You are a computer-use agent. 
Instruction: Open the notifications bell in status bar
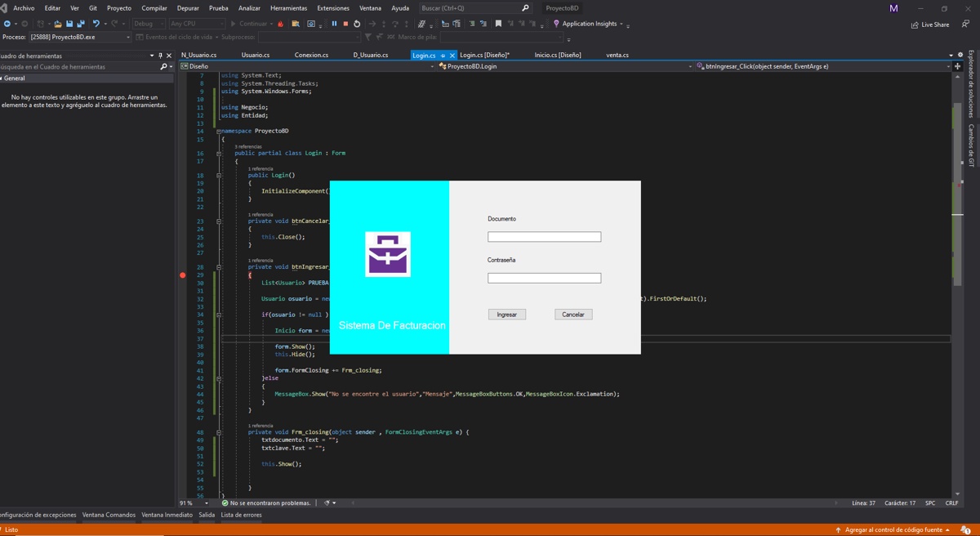965,529
